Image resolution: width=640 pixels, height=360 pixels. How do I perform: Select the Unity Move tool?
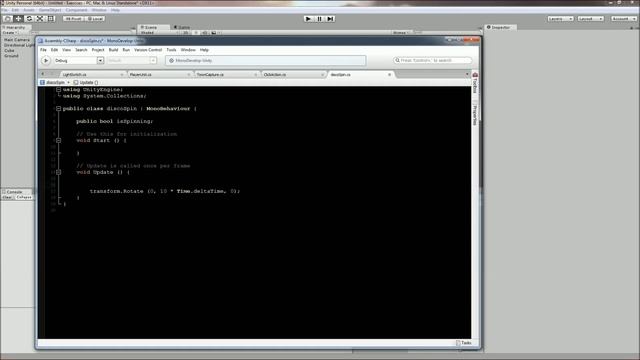tap(18, 19)
